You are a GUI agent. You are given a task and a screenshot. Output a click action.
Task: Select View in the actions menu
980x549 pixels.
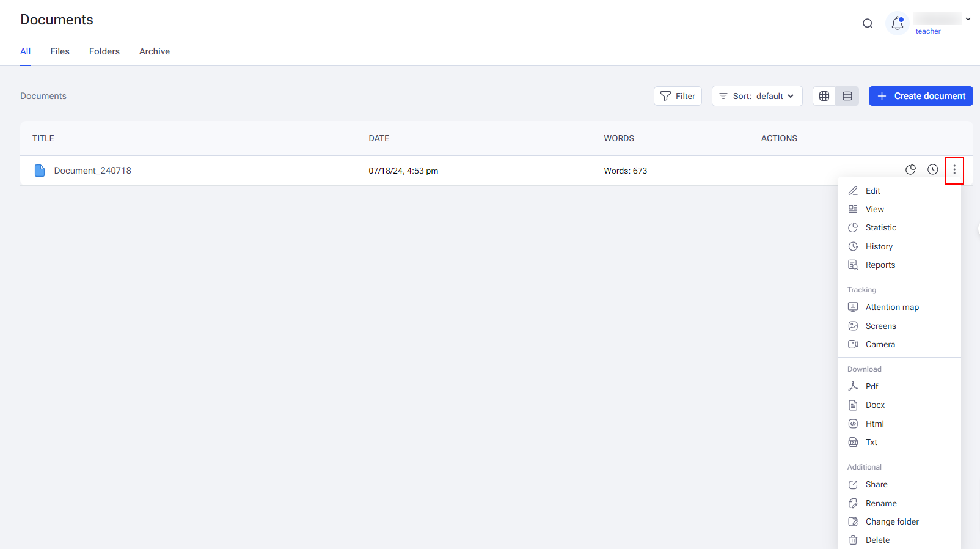(899, 209)
